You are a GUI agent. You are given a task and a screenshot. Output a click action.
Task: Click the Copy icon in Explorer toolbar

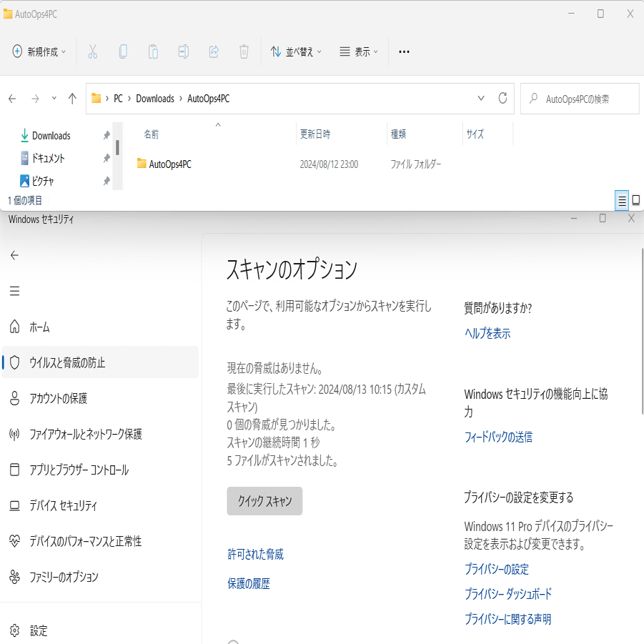(x=123, y=51)
